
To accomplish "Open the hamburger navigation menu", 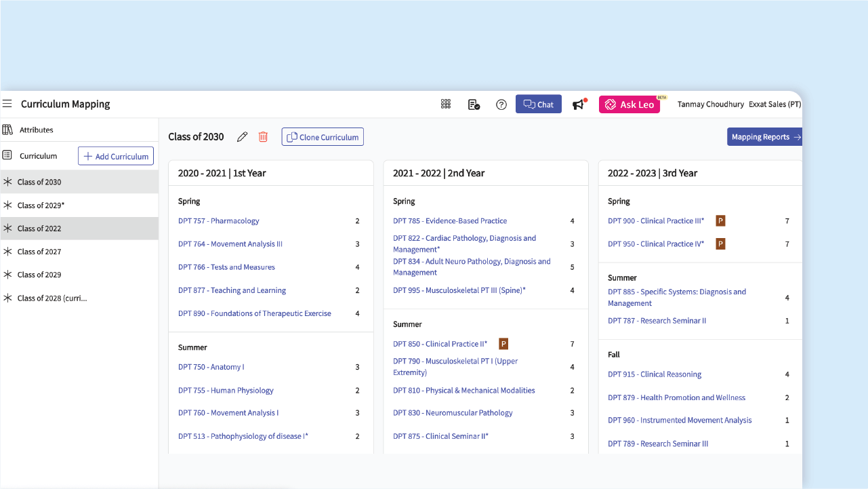I will 7,104.
